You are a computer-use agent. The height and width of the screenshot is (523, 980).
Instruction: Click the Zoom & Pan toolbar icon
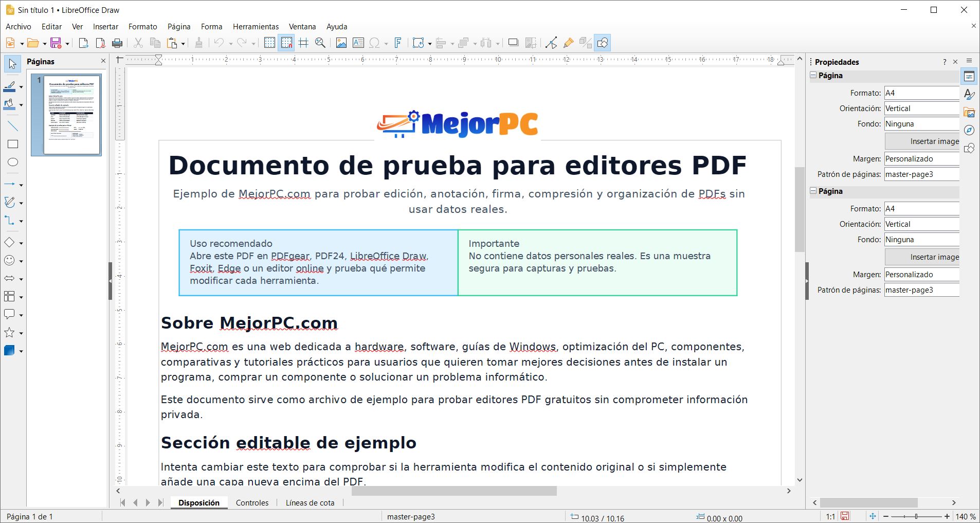320,43
